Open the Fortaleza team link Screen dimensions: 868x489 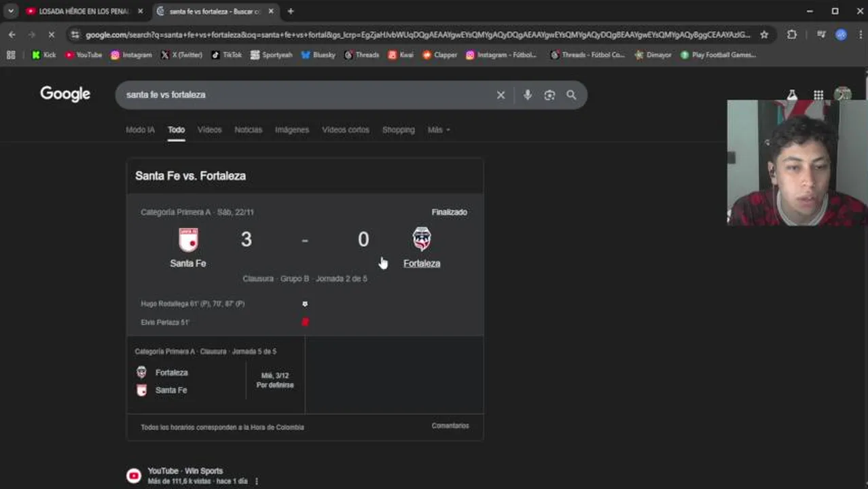click(422, 264)
